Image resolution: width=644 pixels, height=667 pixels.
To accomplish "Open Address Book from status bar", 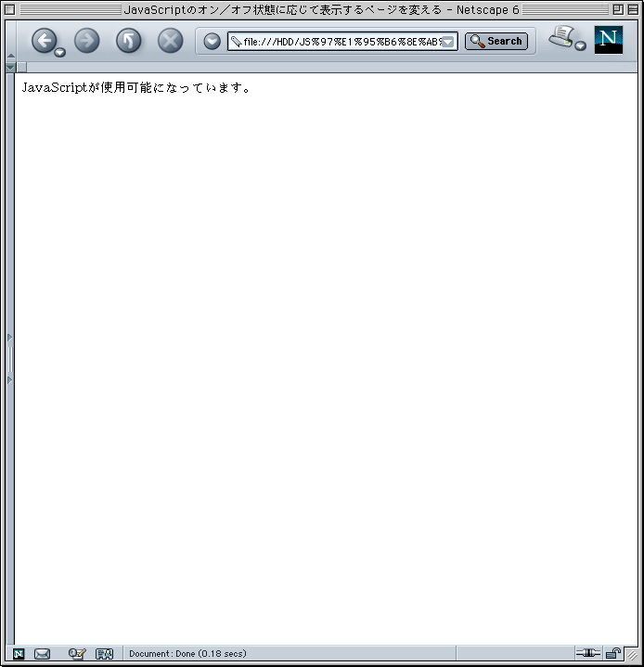I will click(104, 654).
